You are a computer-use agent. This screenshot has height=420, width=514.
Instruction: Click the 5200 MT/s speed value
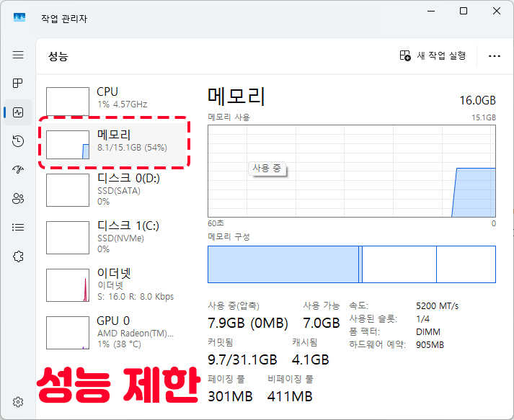tap(437, 306)
